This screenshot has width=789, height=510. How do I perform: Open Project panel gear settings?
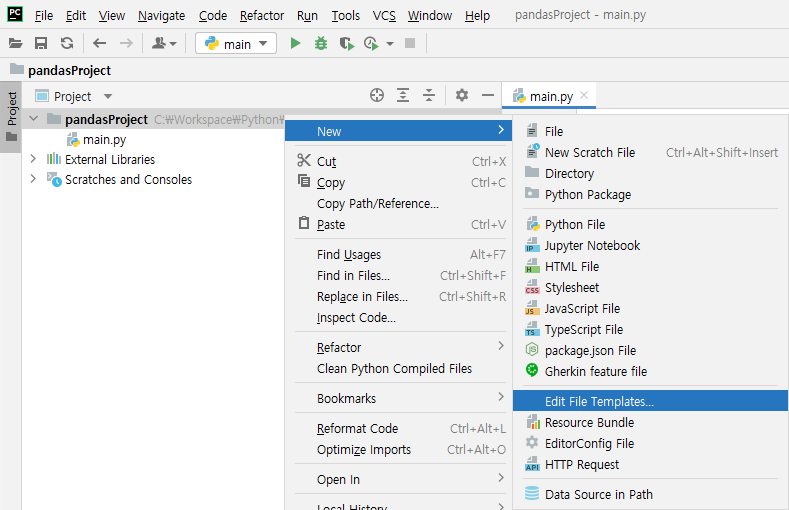[x=462, y=95]
